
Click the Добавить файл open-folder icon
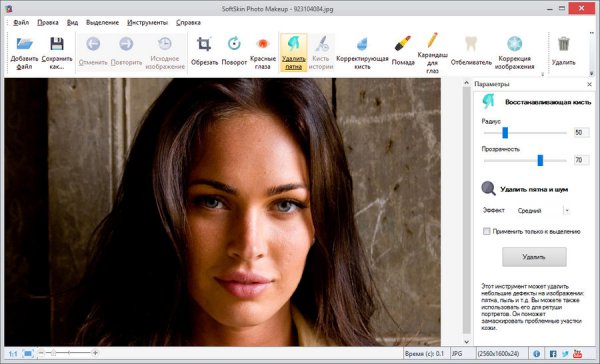24,44
